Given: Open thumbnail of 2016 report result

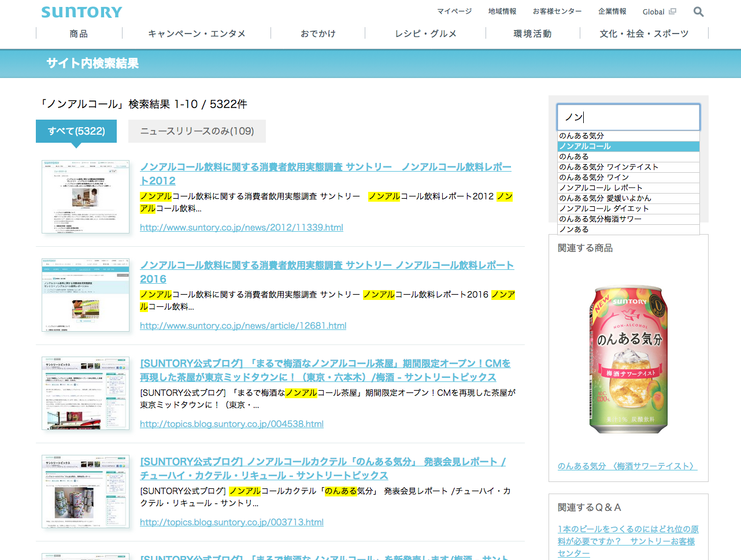Looking at the screenshot, I should point(86,295).
